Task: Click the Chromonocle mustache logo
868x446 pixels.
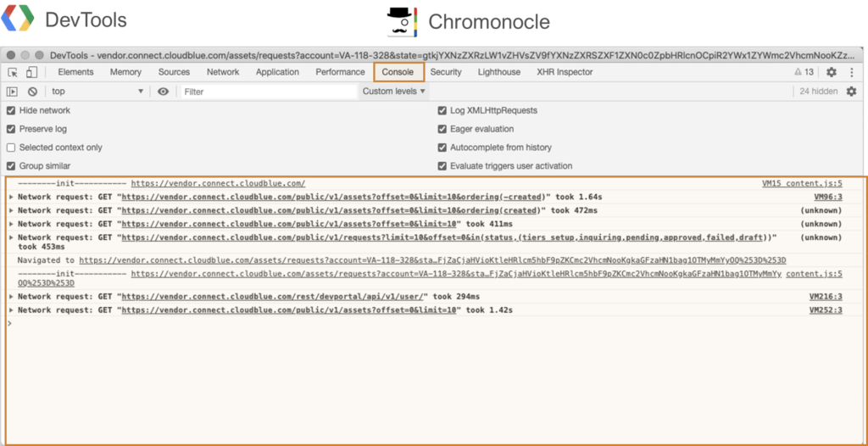Action: point(402,23)
